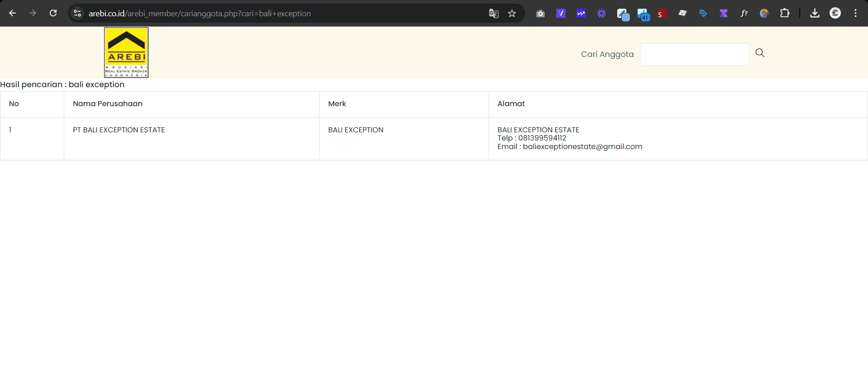868x365 pixels.
Task: Open the color picker eyedropper extension
Action: tap(623, 14)
